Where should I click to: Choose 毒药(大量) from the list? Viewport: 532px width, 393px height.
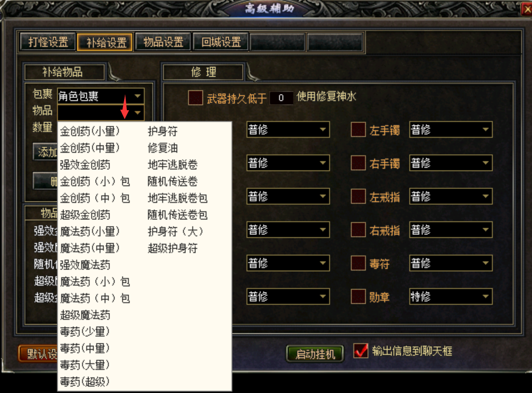[85, 365]
